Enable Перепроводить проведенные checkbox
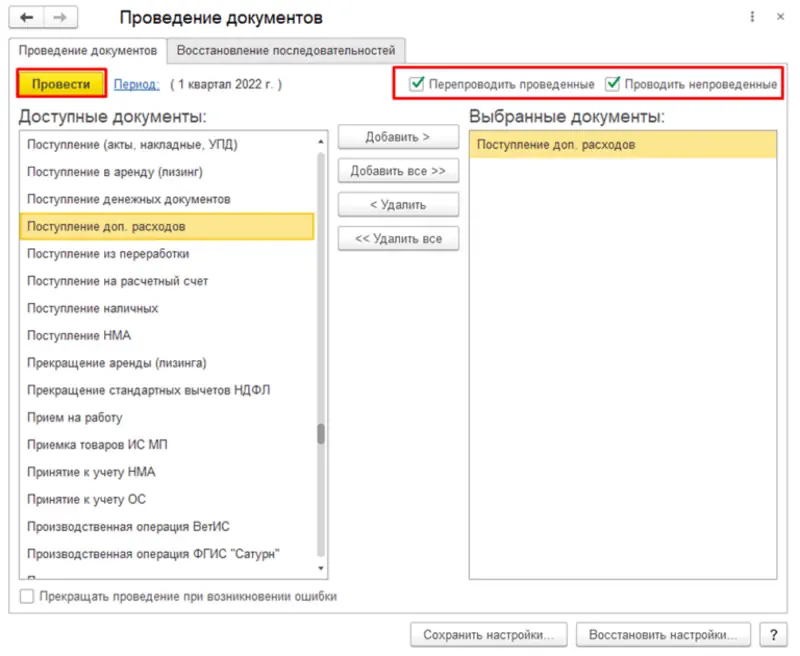This screenshot has height=656, width=800. tap(417, 84)
